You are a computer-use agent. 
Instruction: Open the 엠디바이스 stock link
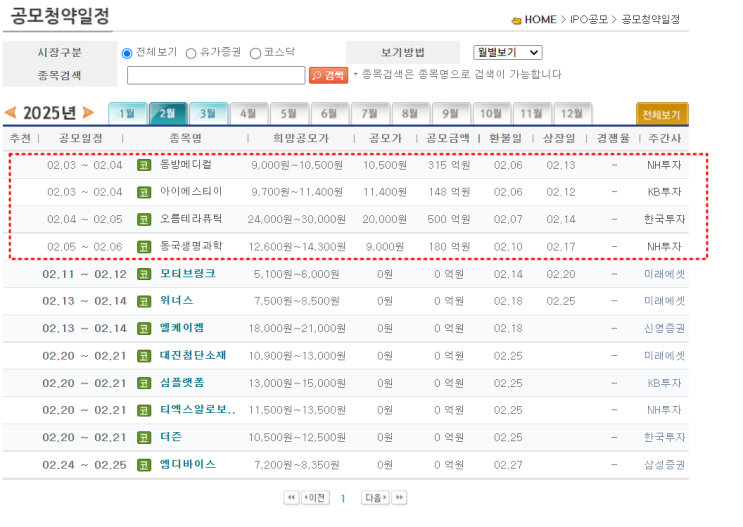tap(188, 464)
